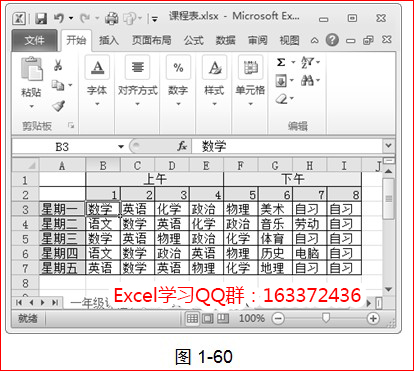Select the 地理 cell
Viewport: 414px width, 371px height.
click(275, 268)
